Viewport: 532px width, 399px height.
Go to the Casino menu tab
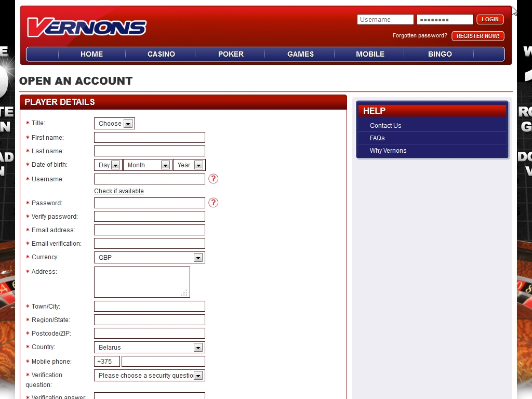click(x=161, y=54)
